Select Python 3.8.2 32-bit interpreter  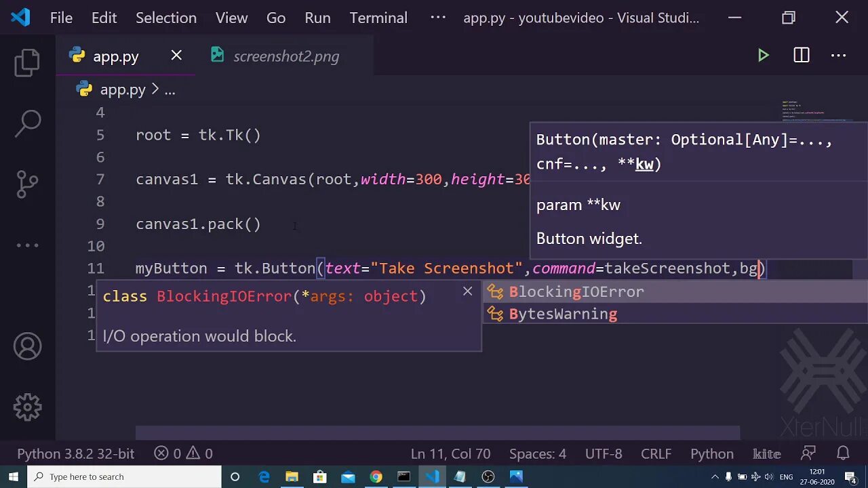76,453
